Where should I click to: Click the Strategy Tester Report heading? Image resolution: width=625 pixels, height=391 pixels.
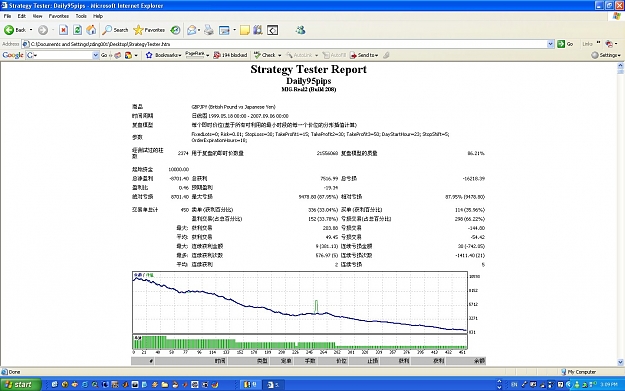(309, 69)
